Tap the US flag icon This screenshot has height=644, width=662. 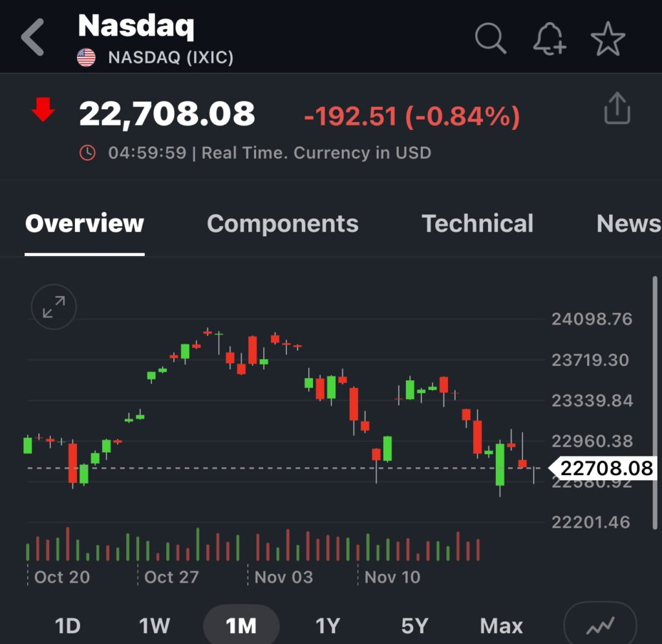tap(86, 58)
